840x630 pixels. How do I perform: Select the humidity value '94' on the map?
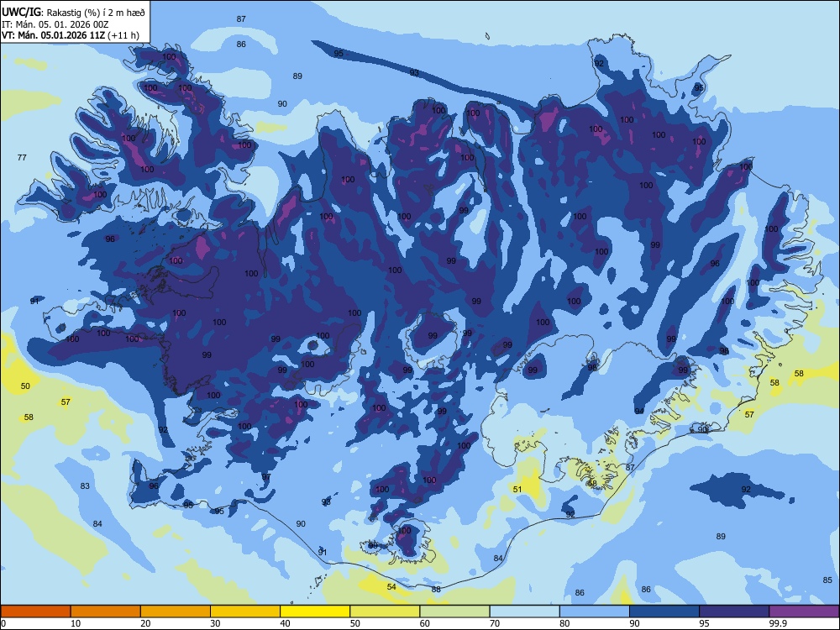pyautogui.click(x=639, y=411)
